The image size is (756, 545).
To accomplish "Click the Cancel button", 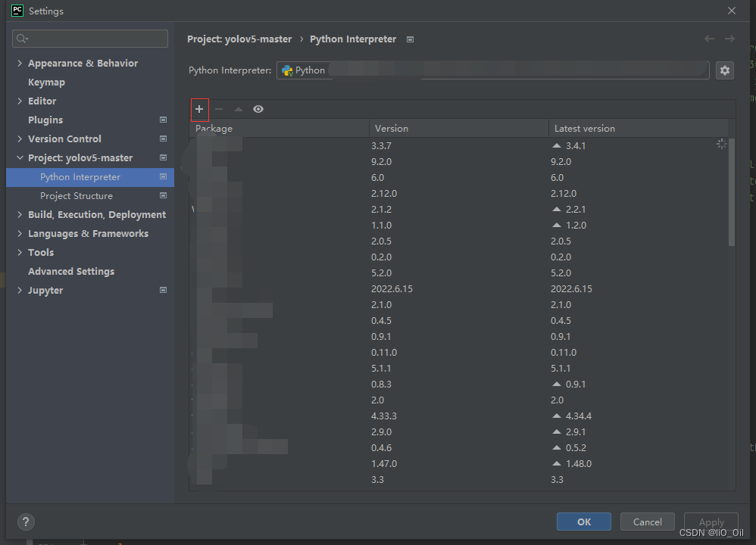I will (648, 522).
